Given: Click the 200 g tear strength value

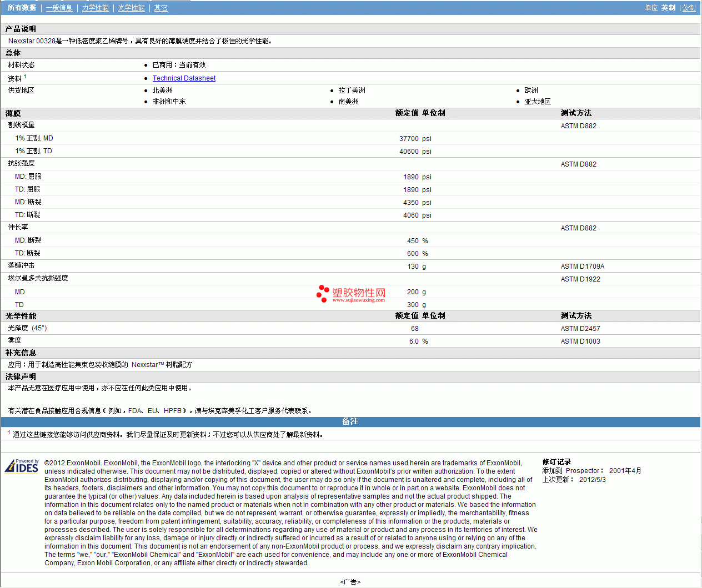Looking at the screenshot, I should coord(417,292).
